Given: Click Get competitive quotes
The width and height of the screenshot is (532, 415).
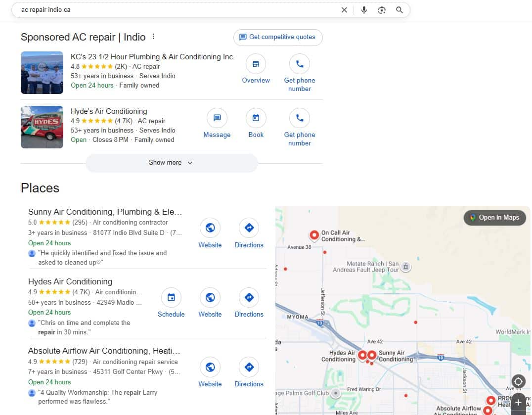Looking at the screenshot, I should coord(277,37).
